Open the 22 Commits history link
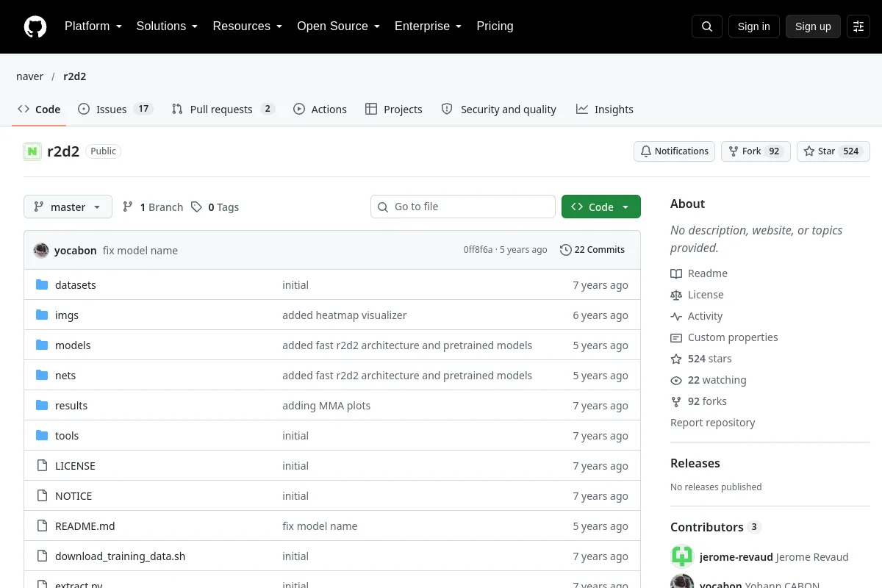Image resolution: width=882 pixels, height=588 pixels. 592,250
